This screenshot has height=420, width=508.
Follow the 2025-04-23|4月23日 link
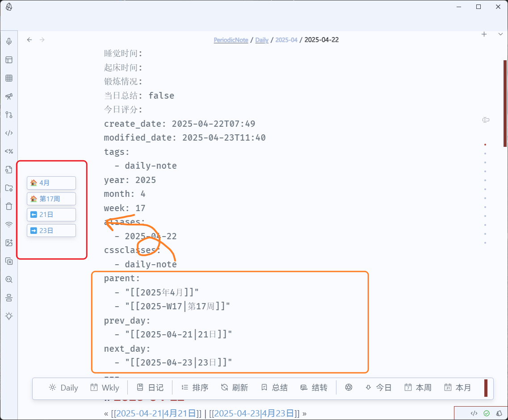[x=254, y=413]
